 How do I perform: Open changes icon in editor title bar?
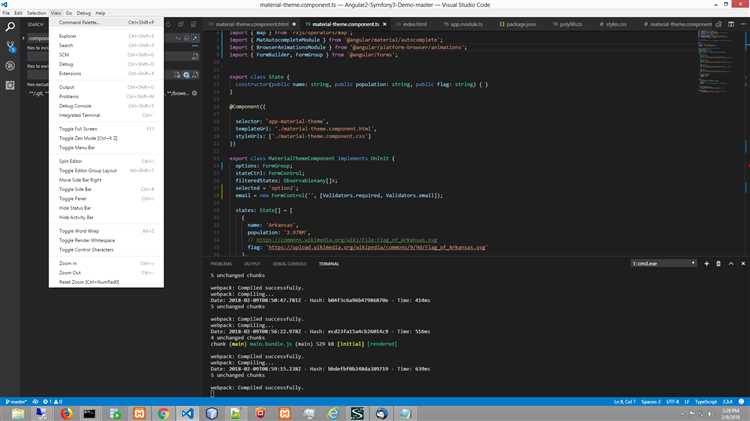718,24
